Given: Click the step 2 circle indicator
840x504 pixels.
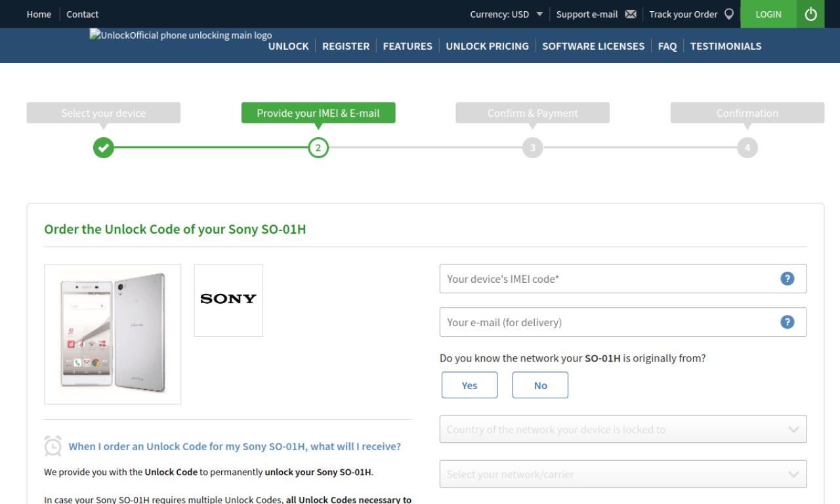Looking at the screenshot, I should tap(318, 148).
